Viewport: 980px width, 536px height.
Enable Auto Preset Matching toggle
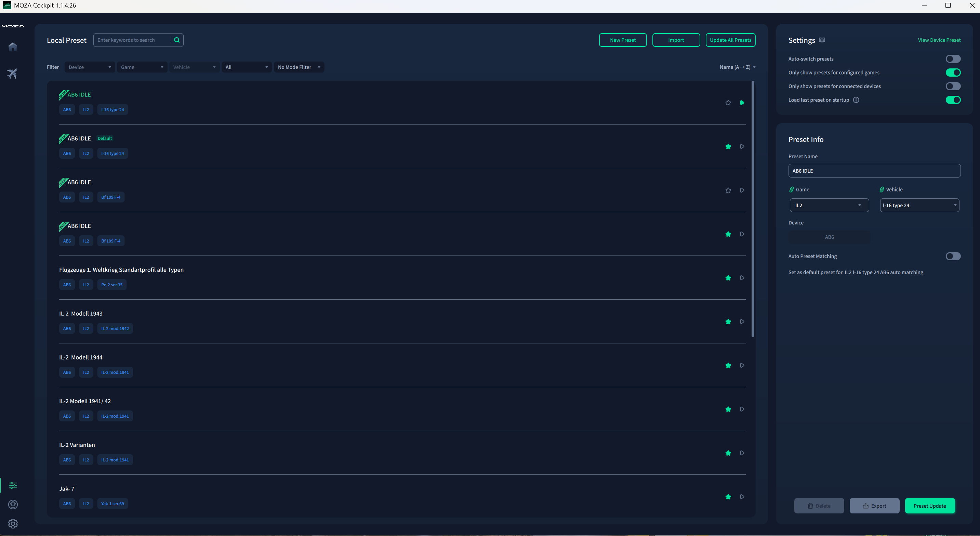[x=953, y=256]
